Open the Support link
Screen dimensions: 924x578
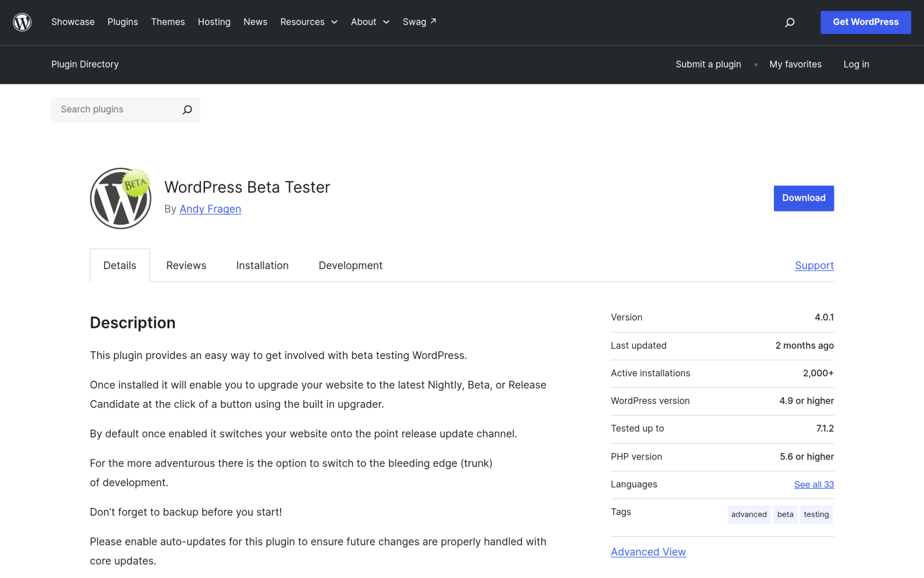tap(814, 265)
